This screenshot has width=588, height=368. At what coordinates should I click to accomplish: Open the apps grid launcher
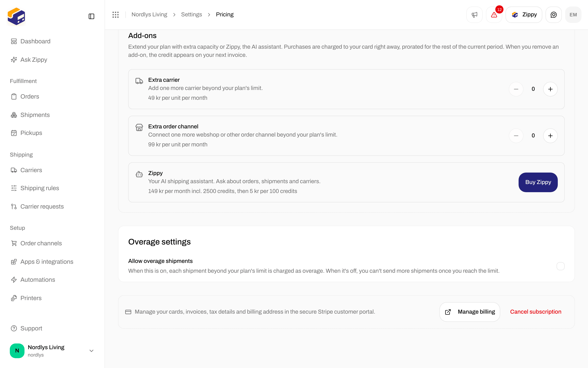pos(116,15)
